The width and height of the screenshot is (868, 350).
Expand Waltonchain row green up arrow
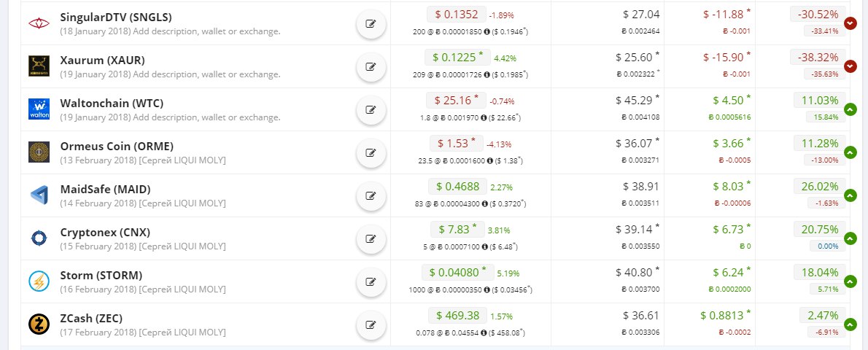[850, 109]
